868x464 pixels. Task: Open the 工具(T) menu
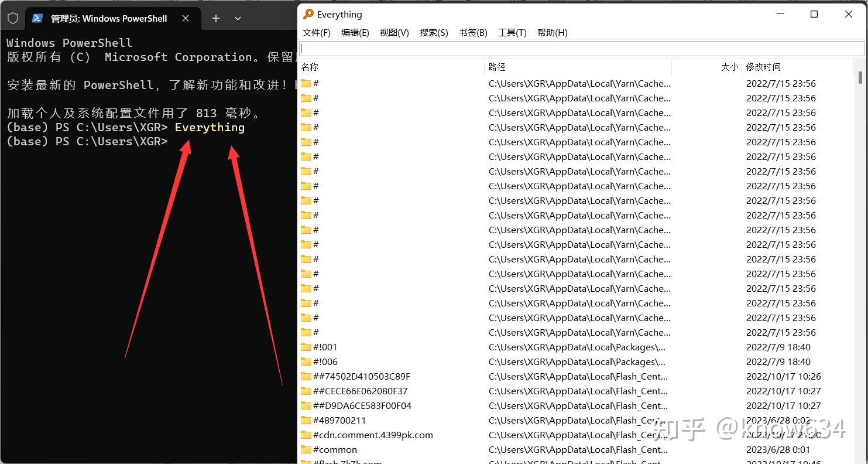pyautogui.click(x=512, y=32)
